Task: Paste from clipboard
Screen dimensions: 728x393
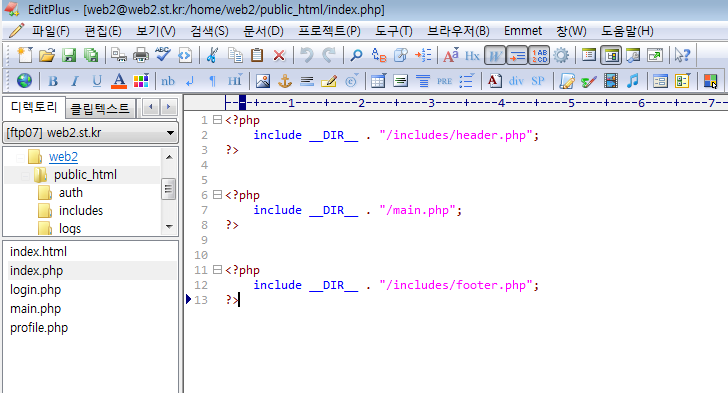Action: pos(257,55)
